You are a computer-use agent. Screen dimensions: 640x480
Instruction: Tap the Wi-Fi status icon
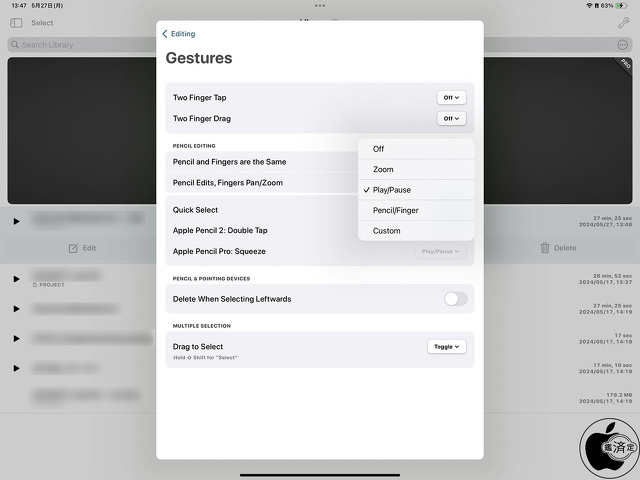pyautogui.click(x=589, y=6)
